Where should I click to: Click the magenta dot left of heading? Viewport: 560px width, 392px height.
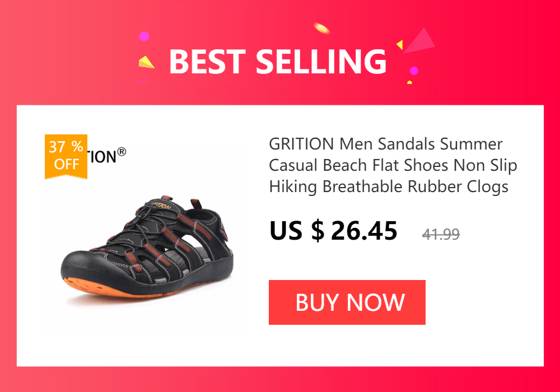pos(144,36)
